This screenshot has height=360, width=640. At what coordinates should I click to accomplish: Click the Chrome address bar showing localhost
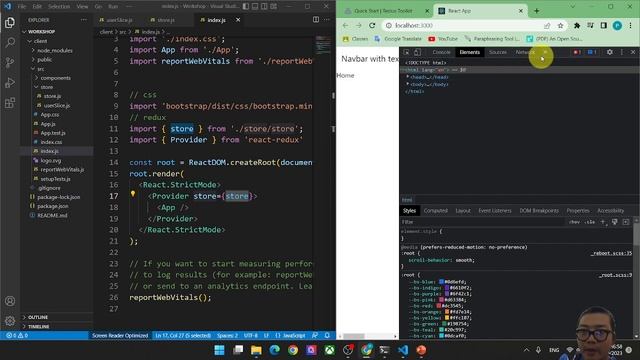pyautogui.click(x=465, y=25)
